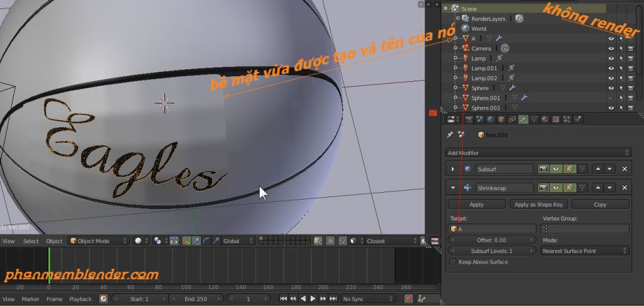The width and height of the screenshot is (644, 306).
Task: Open the timeline Frame menu
Action: [x=54, y=299]
